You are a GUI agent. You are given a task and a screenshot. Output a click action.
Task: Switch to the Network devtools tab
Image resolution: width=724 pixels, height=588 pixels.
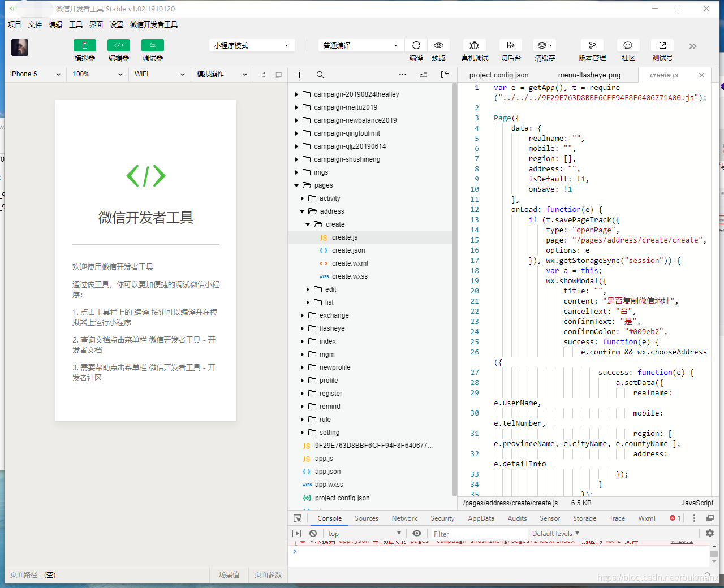pyautogui.click(x=404, y=518)
